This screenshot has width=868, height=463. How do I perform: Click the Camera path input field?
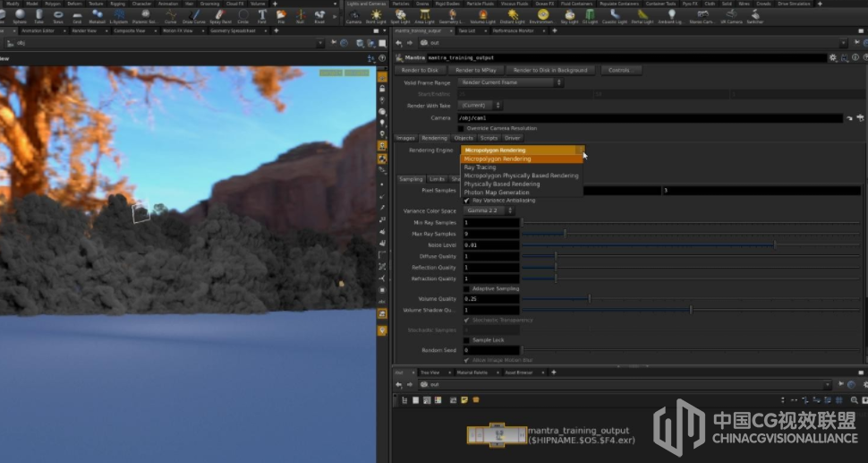pos(650,118)
